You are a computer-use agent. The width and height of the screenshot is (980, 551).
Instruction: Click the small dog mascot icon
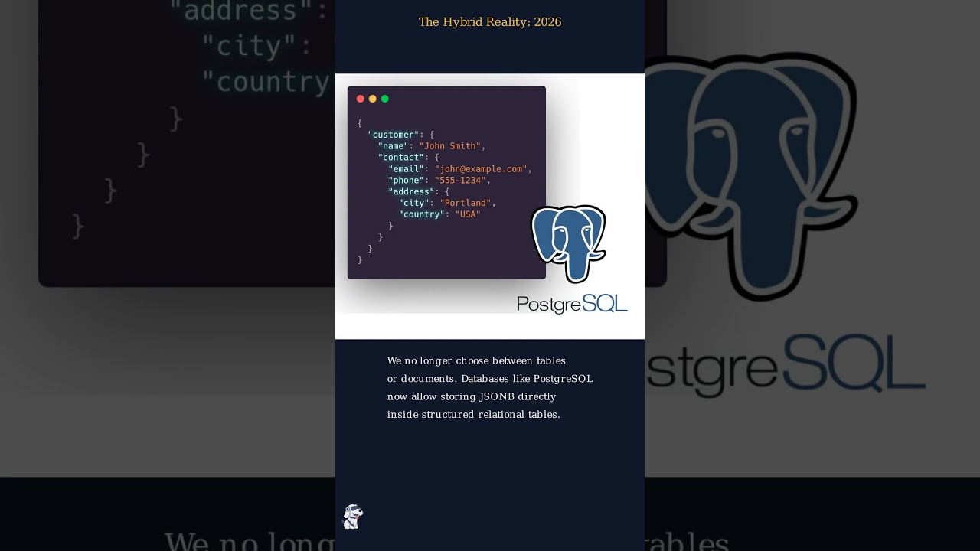pyautogui.click(x=352, y=517)
